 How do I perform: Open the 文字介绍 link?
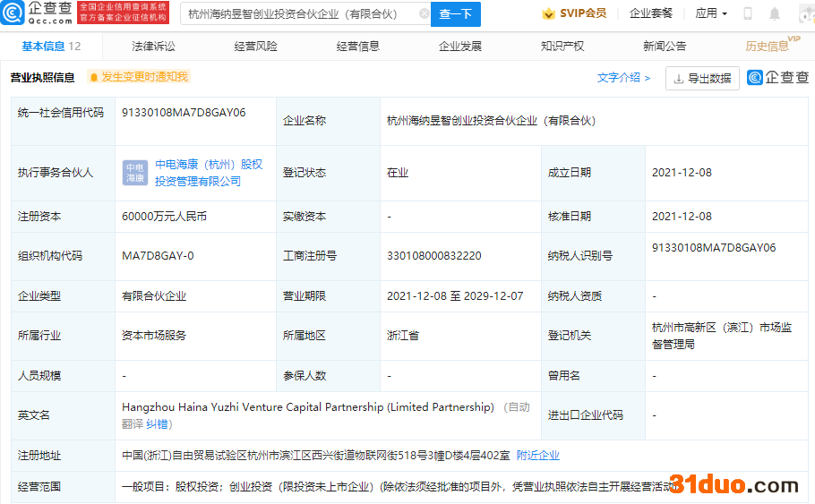(623, 77)
